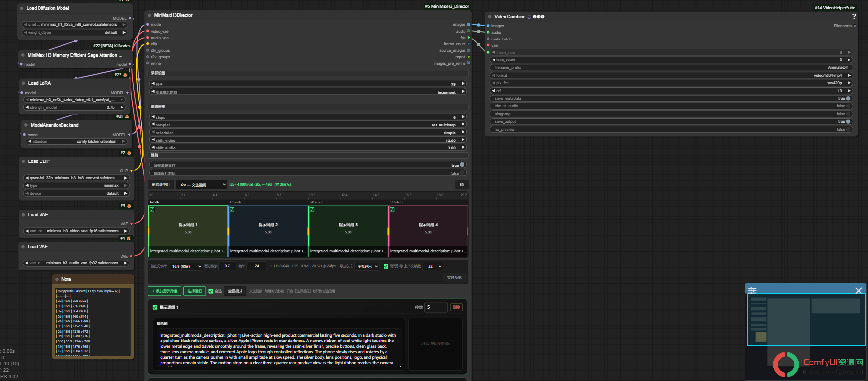This screenshot has width=868, height=381.
Task: Open the context count 22 dropdown
Action: coord(433,266)
